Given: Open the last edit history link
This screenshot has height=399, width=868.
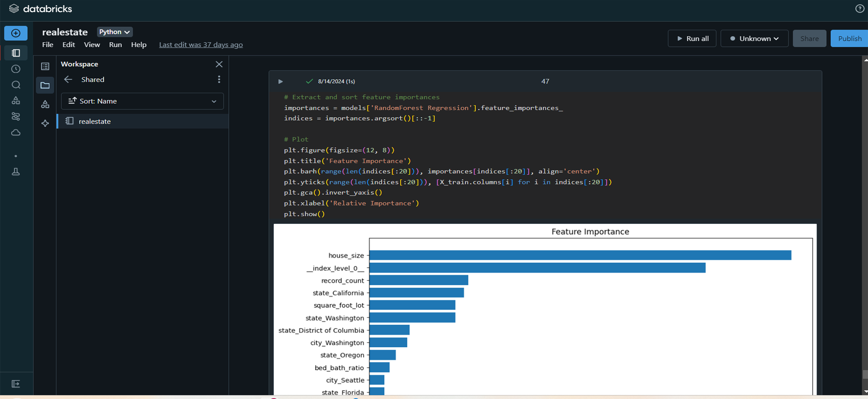Looking at the screenshot, I should (201, 44).
